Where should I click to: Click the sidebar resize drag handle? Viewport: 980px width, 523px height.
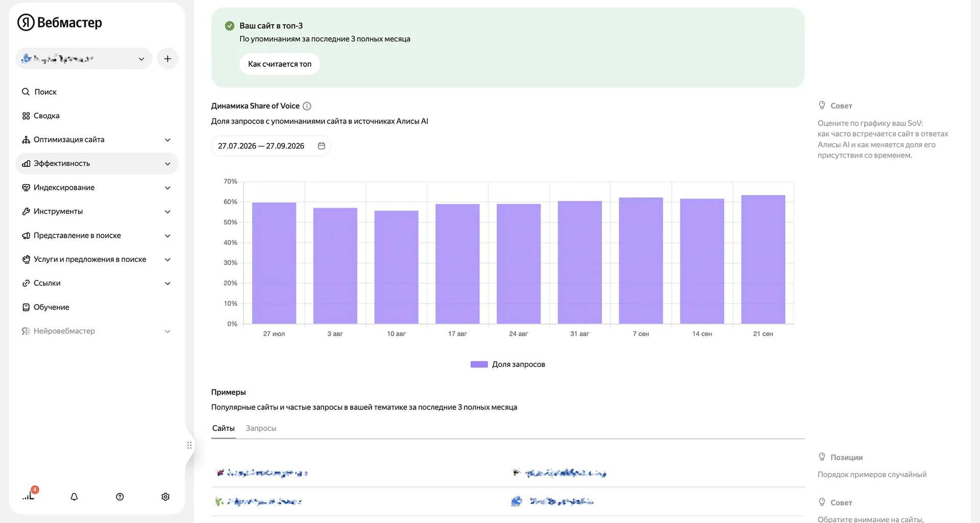tap(189, 445)
